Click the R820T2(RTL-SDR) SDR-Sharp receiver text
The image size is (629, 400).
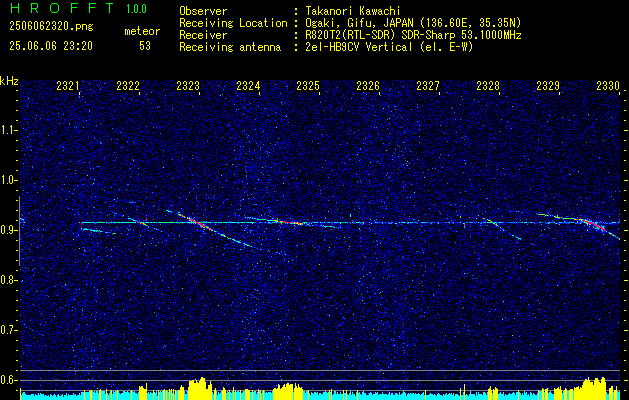tap(413, 35)
